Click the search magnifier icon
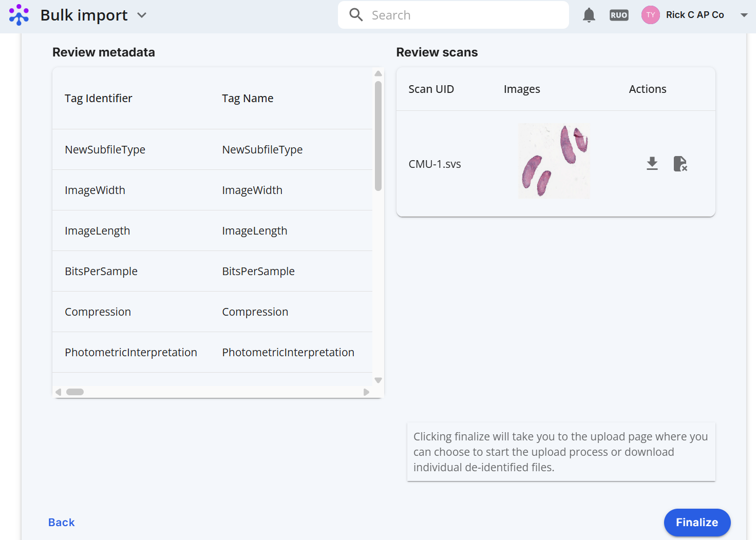Viewport: 756px width, 540px height. [356, 15]
